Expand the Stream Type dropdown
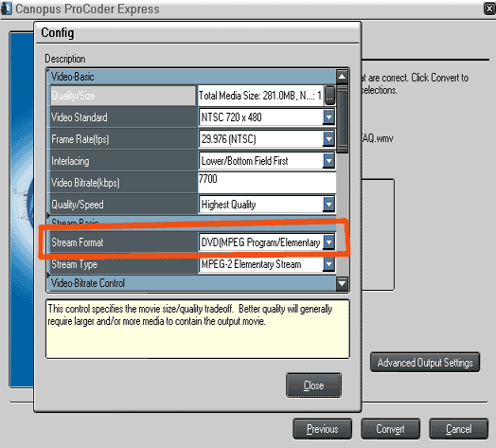The image size is (496, 448). (328, 264)
